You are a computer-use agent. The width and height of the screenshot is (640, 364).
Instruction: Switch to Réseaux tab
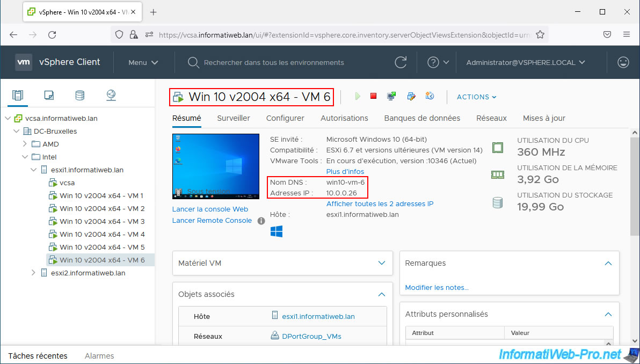click(491, 118)
